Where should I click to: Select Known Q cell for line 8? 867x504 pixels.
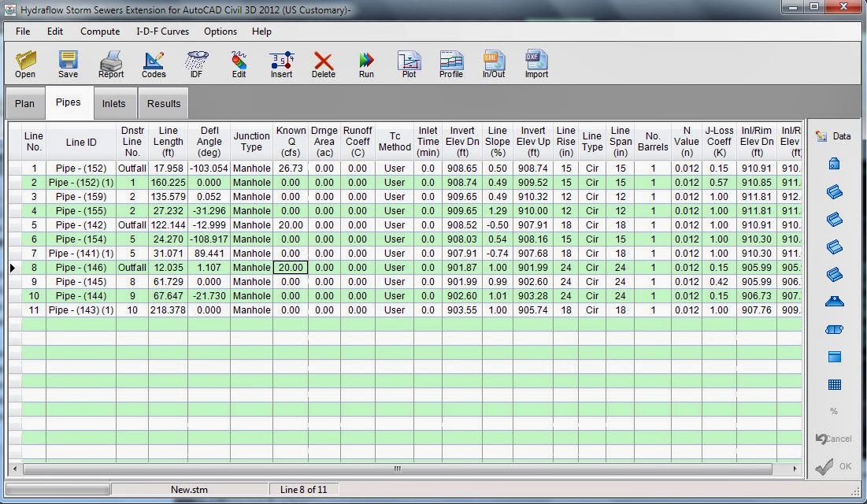coord(290,268)
